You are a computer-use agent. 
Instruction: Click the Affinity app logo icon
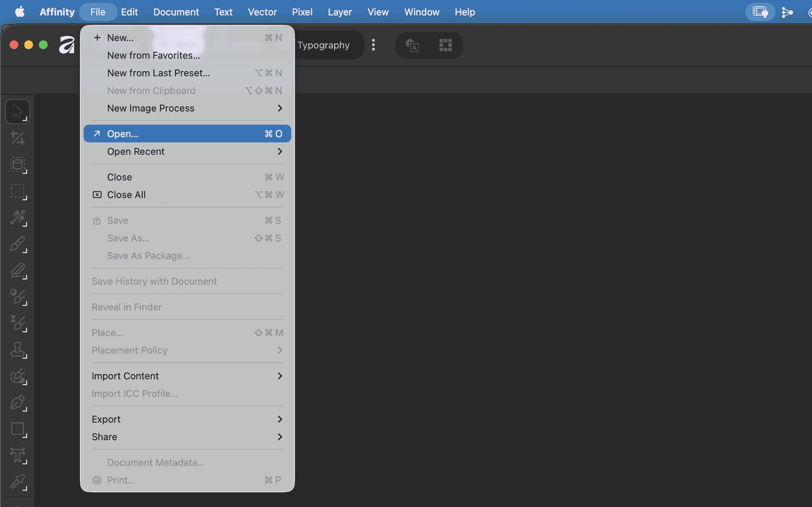pyautogui.click(x=67, y=45)
